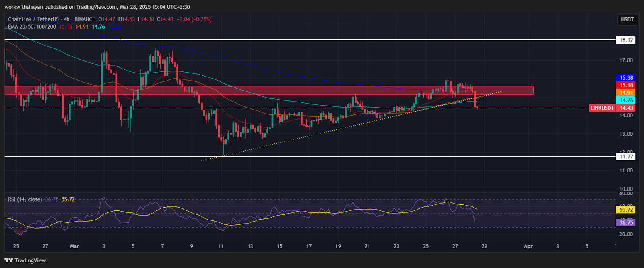
Task: Click the purple 36.75 RSI value label
Action: 626,222
